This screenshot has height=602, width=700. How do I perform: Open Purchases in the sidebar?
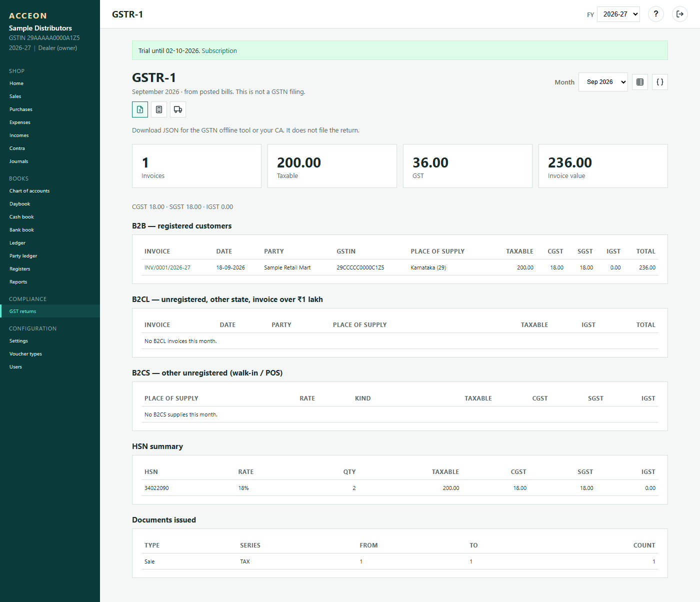click(x=50, y=109)
